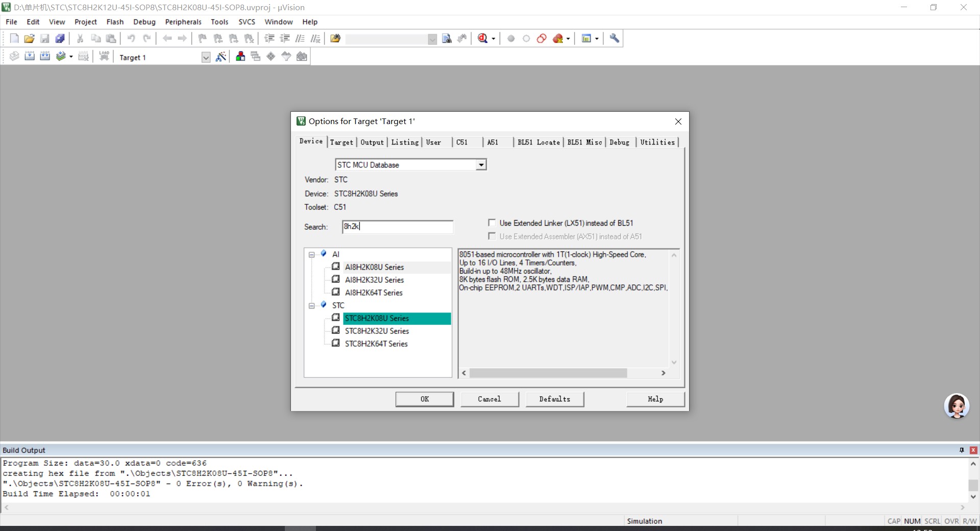Select STC8H2K64T Series device
This screenshot has height=531, width=980.
pyautogui.click(x=376, y=344)
